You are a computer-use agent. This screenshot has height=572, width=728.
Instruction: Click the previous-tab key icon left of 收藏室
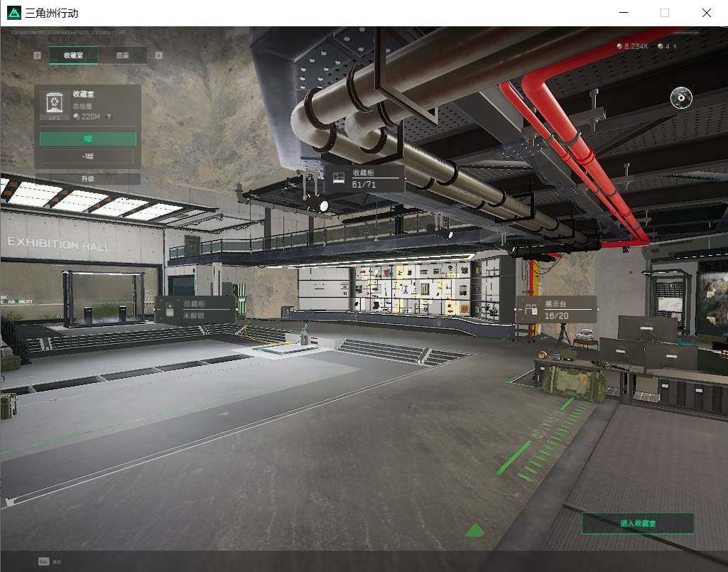point(38,55)
